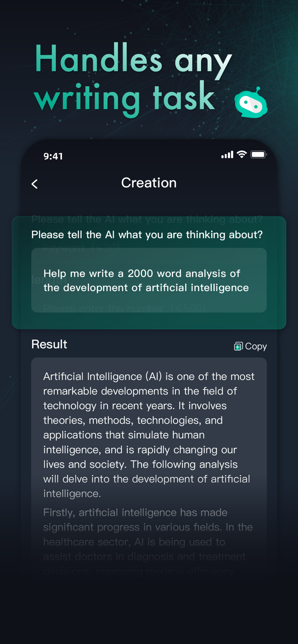
Task: Tap the Wi-Fi icon in the status bar
Action: pyautogui.click(x=241, y=155)
